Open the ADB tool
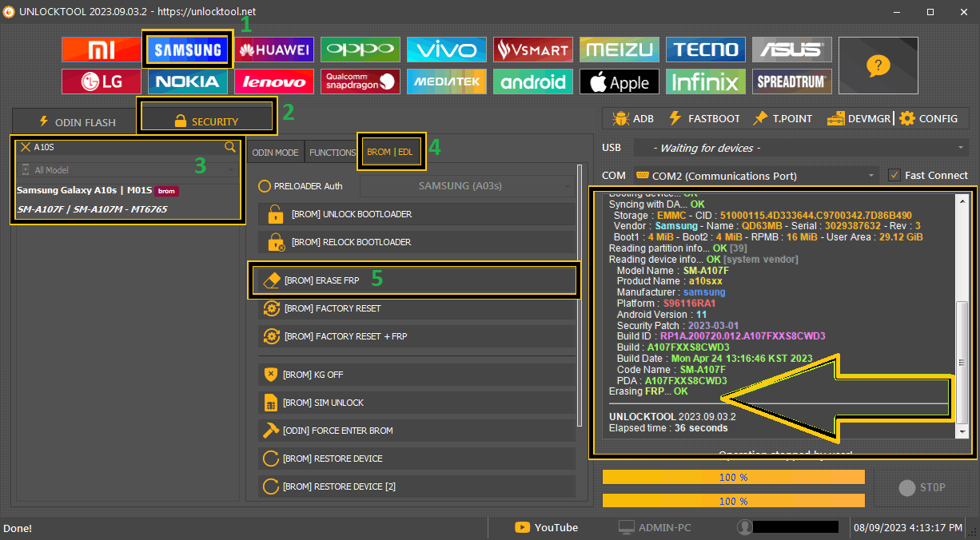Image resolution: width=980 pixels, height=540 pixels. (x=633, y=118)
